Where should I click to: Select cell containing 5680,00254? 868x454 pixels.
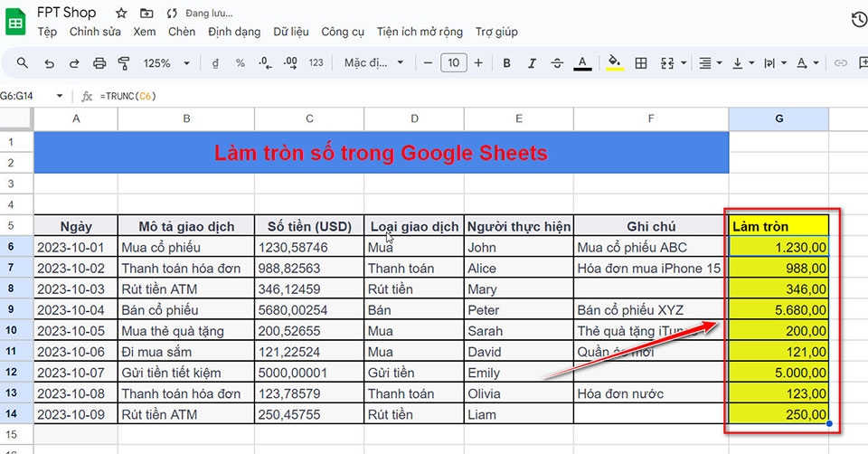pos(309,309)
